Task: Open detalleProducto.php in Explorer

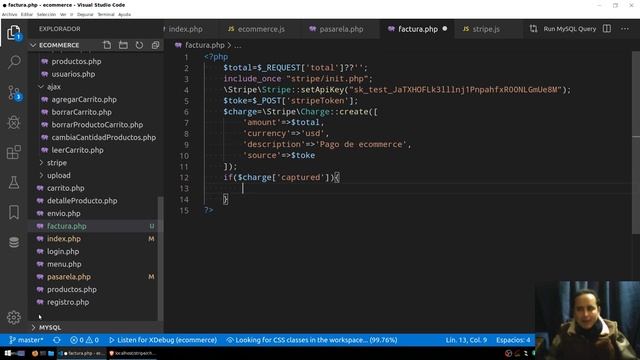Action: click(x=82, y=200)
